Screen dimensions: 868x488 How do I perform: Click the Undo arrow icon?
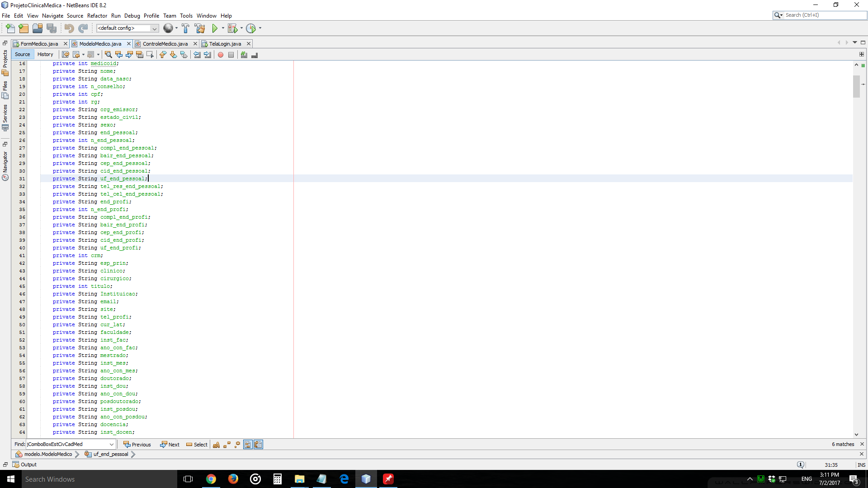(69, 28)
